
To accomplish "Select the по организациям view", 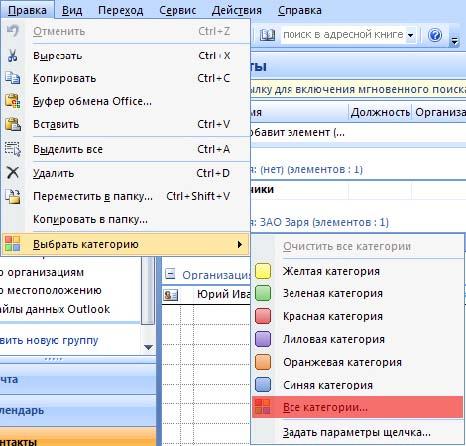I will [41, 272].
